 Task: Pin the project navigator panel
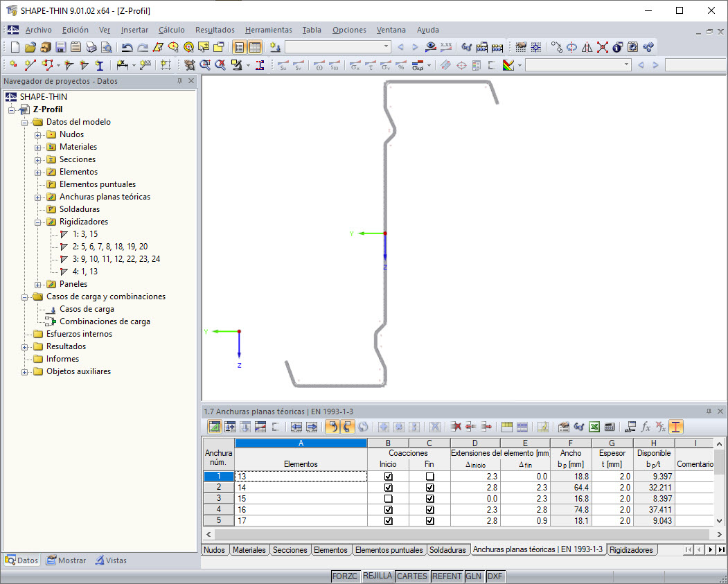pos(179,81)
